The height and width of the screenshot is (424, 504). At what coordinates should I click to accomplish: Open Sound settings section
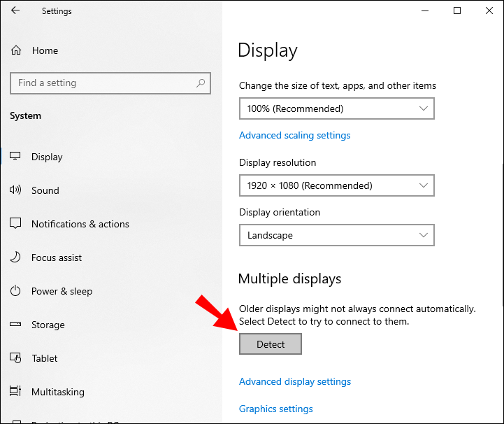point(45,190)
